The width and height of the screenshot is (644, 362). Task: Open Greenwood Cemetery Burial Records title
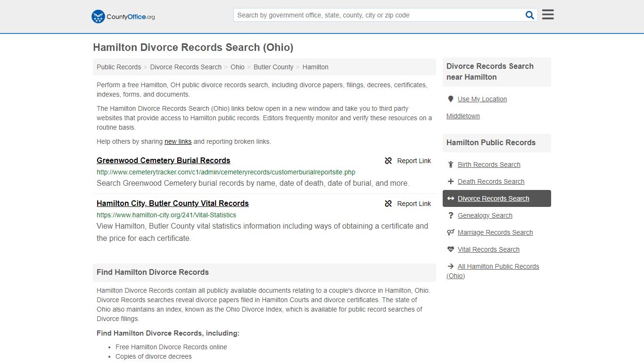(x=164, y=160)
